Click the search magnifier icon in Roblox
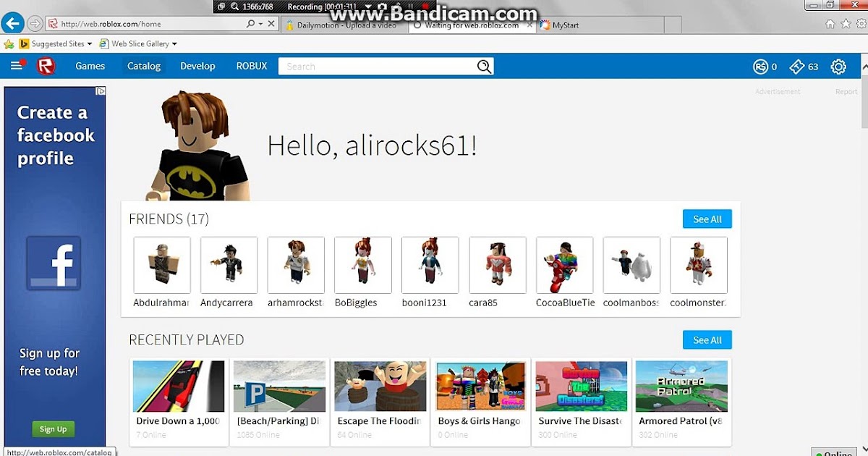The height and width of the screenshot is (456, 868). (x=484, y=67)
